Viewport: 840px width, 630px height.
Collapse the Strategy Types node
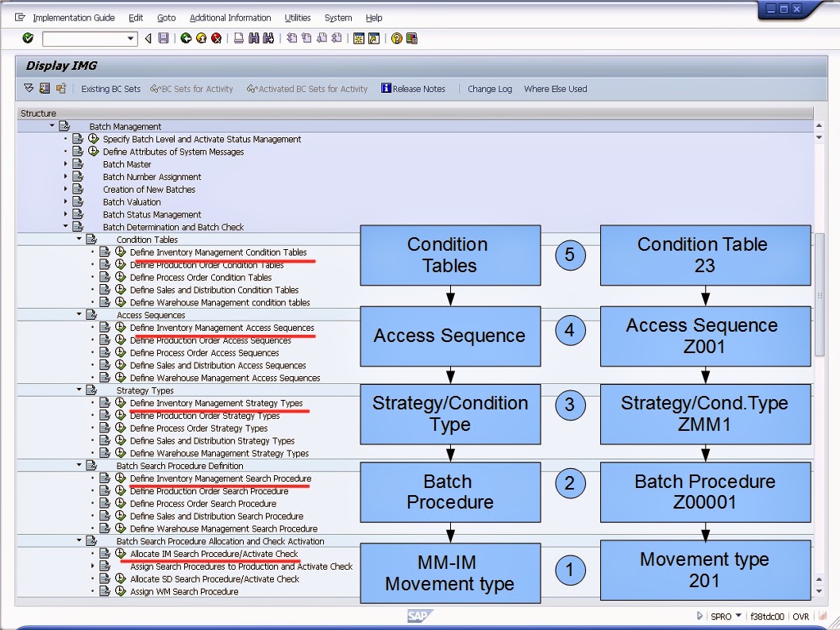(x=79, y=390)
